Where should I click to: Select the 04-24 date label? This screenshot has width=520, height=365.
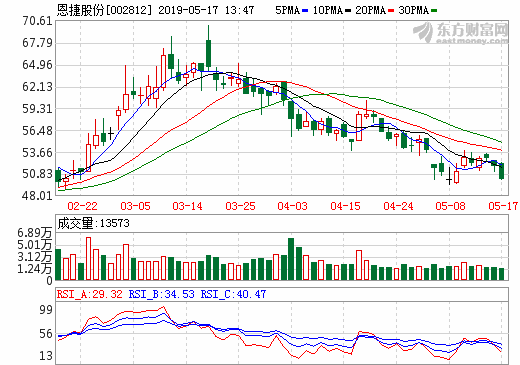point(398,206)
